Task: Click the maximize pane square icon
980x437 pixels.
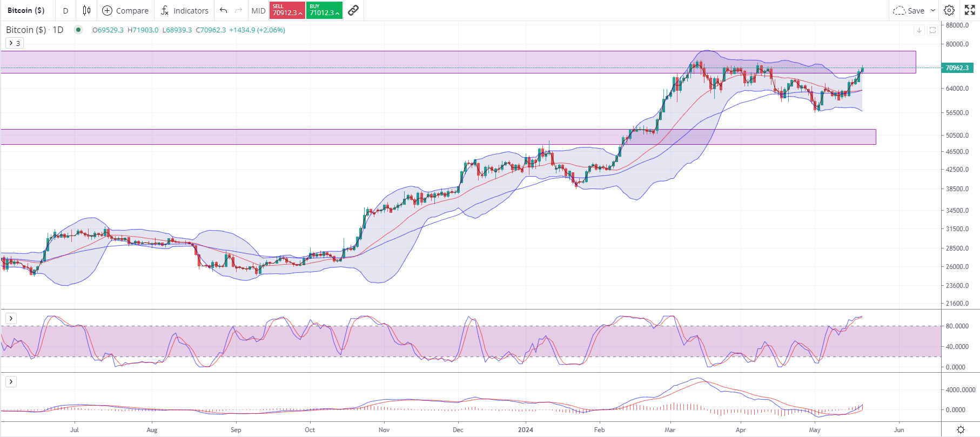Action: coord(932,30)
